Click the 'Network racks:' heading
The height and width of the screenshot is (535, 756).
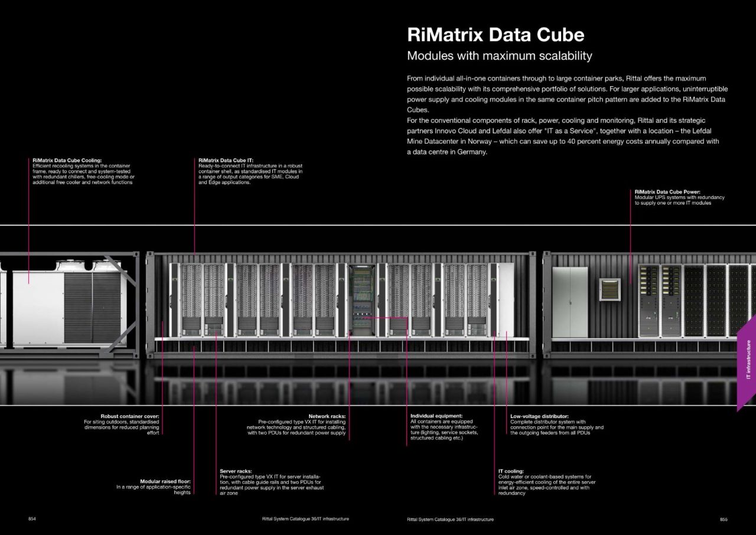coord(327,416)
